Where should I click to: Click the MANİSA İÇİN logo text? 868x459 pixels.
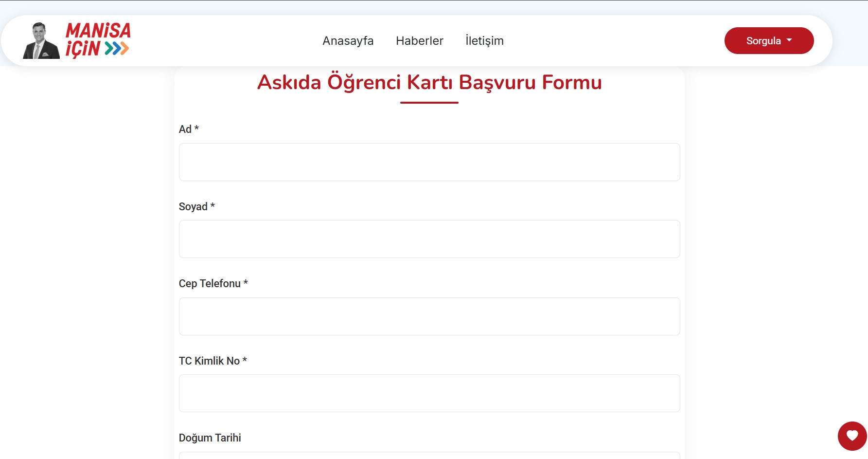pos(98,32)
